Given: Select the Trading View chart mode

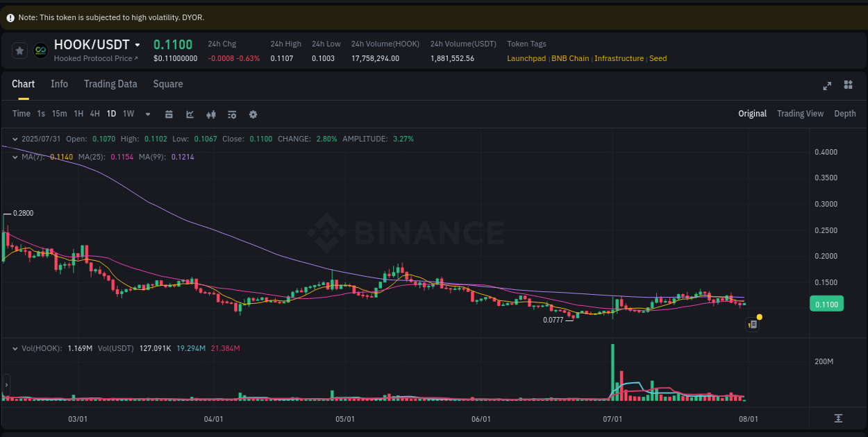Looking at the screenshot, I should (x=800, y=113).
